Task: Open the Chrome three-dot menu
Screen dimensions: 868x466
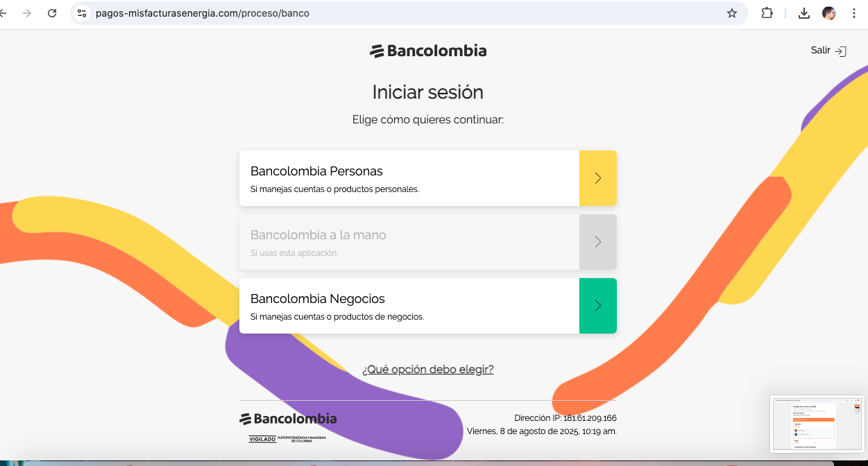Action: coord(854,13)
